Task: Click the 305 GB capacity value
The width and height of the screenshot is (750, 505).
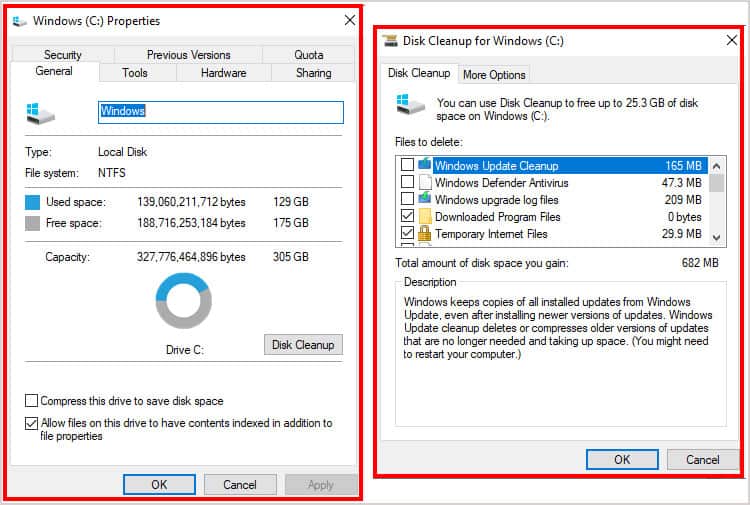Action: tap(291, 257)
